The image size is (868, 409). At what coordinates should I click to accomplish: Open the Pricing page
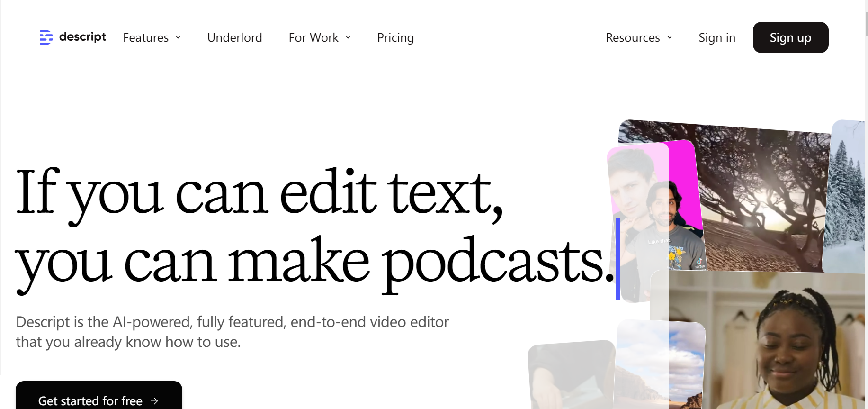395,37
